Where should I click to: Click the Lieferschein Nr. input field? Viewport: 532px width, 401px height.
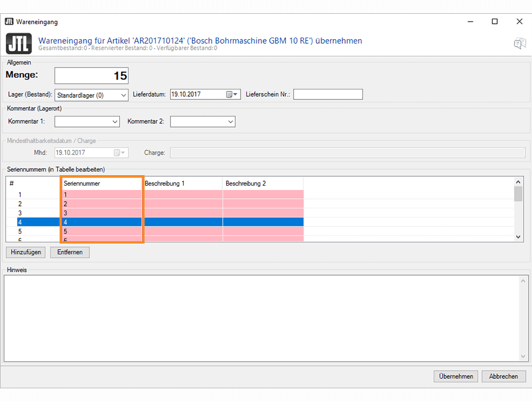click(x=328, y=94)
